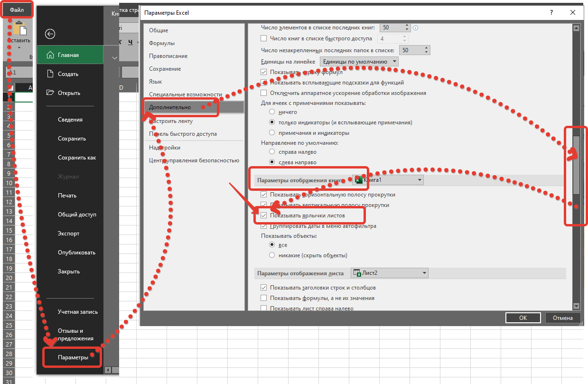588x384 pixels.
Task: Open sheet Лист2 dropdown
Action: tap(390, 273)
